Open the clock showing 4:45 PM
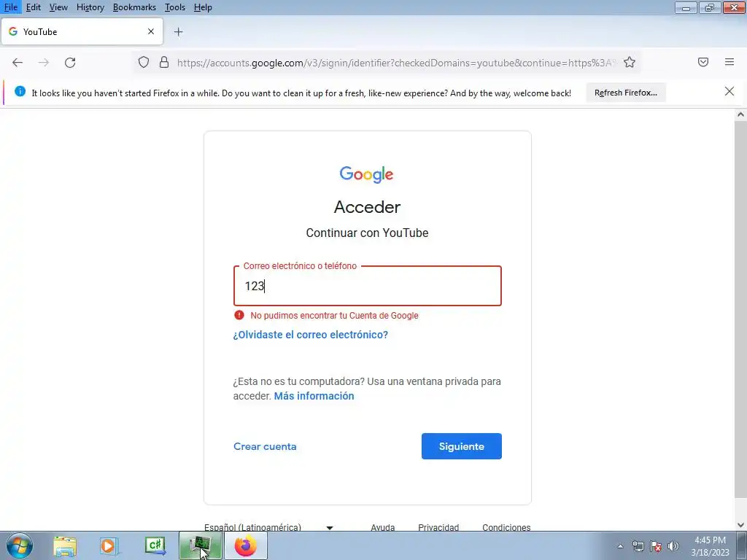747x560 pixels. tap(710, 546)
